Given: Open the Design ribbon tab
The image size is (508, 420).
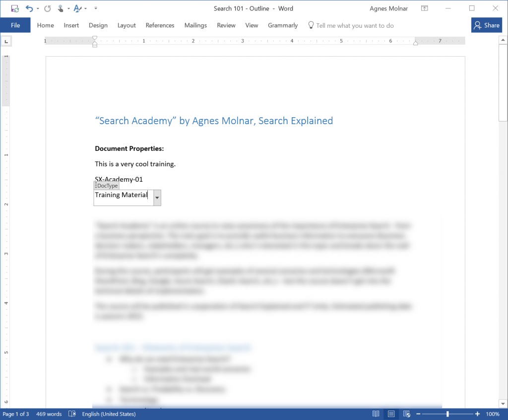Looking at the screenshot, I should point(98,25).
